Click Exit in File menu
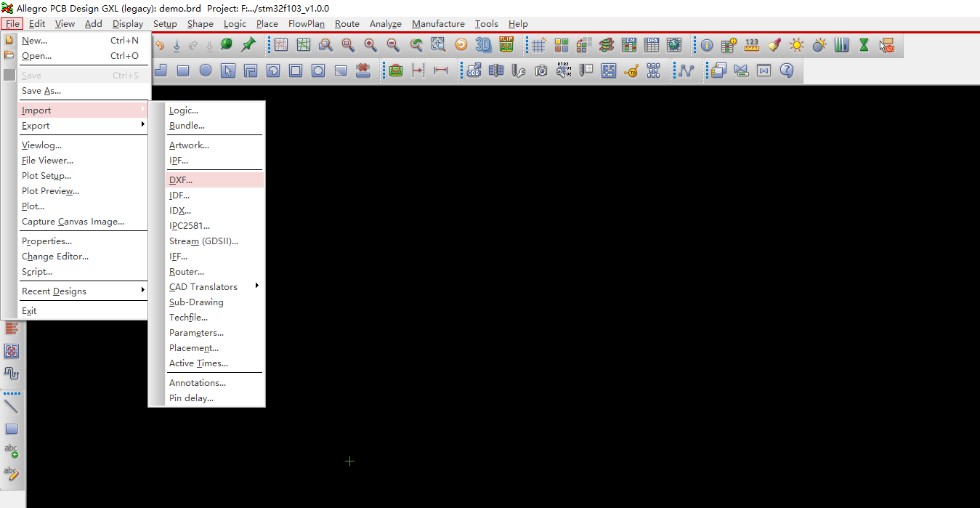980x508 pixels. (83, 311)
